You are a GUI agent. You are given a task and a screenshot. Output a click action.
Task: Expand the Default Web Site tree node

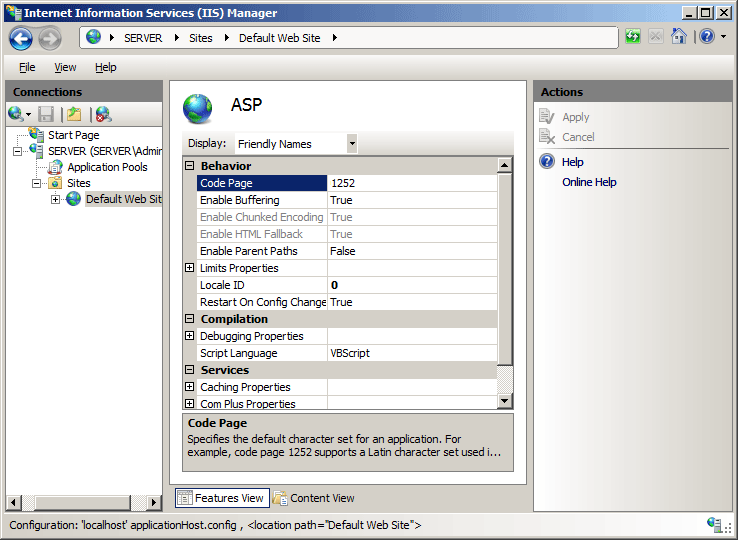(x=56, y=199)
